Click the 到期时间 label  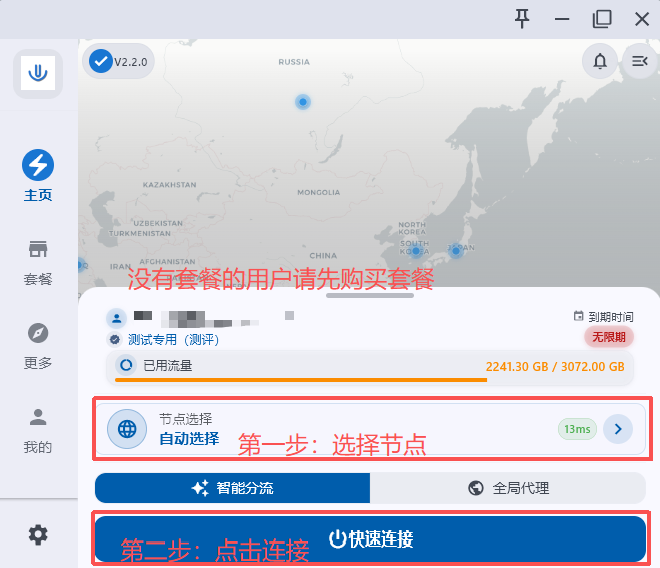(x=611, y=317)
